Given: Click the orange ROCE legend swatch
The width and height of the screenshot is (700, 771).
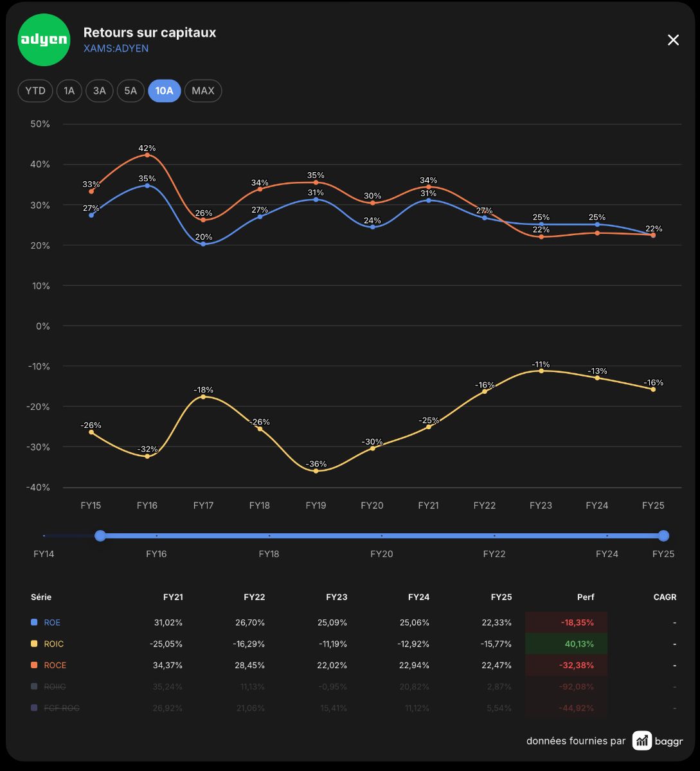Looking at the screenshot, I should tap(35, 665).
